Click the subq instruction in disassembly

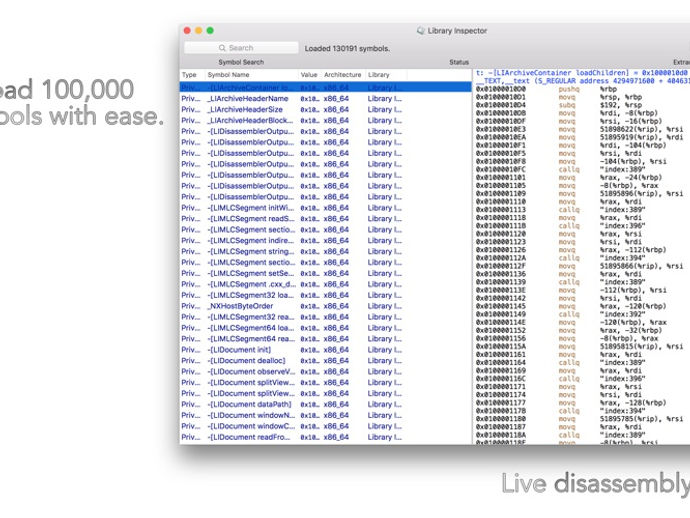(567, 105)
